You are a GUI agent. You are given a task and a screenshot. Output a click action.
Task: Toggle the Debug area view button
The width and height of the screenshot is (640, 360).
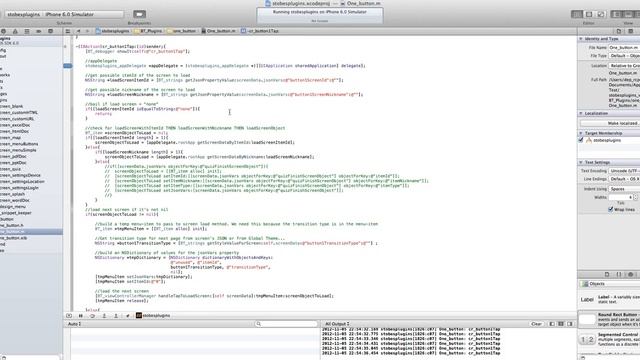628,14
